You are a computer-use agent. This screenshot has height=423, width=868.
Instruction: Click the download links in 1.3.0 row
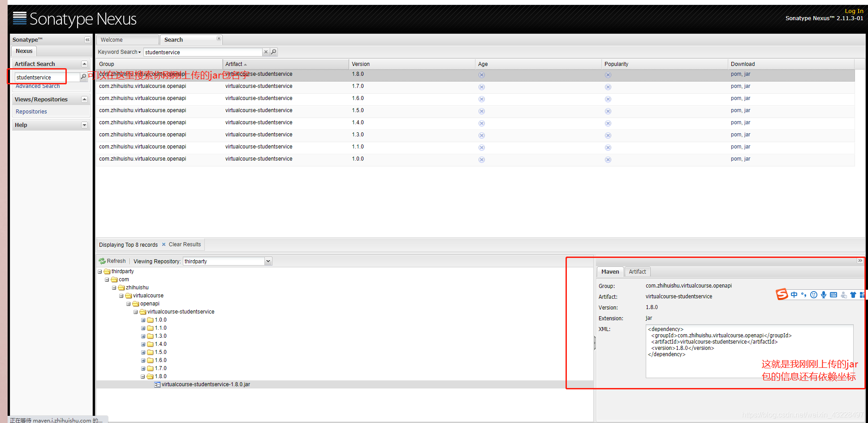tap(740, 135)
